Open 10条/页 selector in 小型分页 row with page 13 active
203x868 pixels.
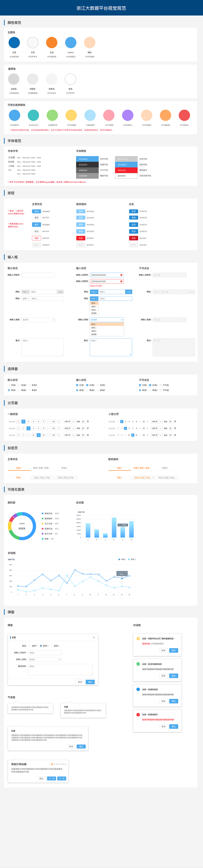(157, 435)
